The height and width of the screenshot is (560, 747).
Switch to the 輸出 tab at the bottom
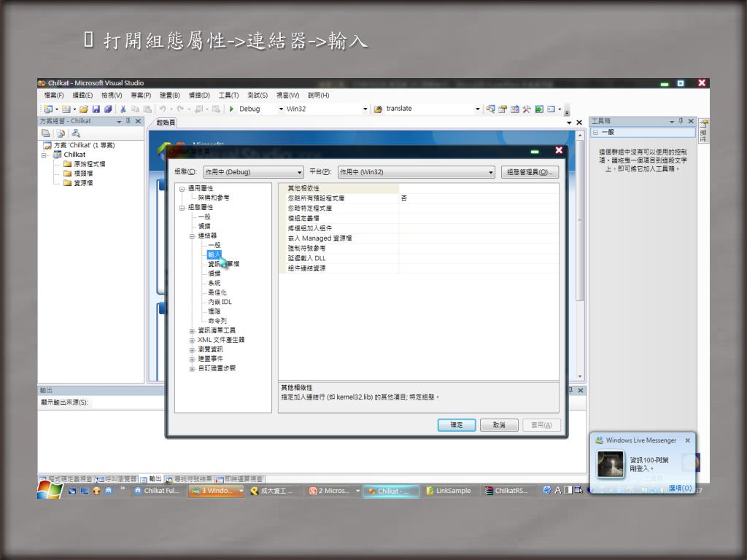(152, 478)
